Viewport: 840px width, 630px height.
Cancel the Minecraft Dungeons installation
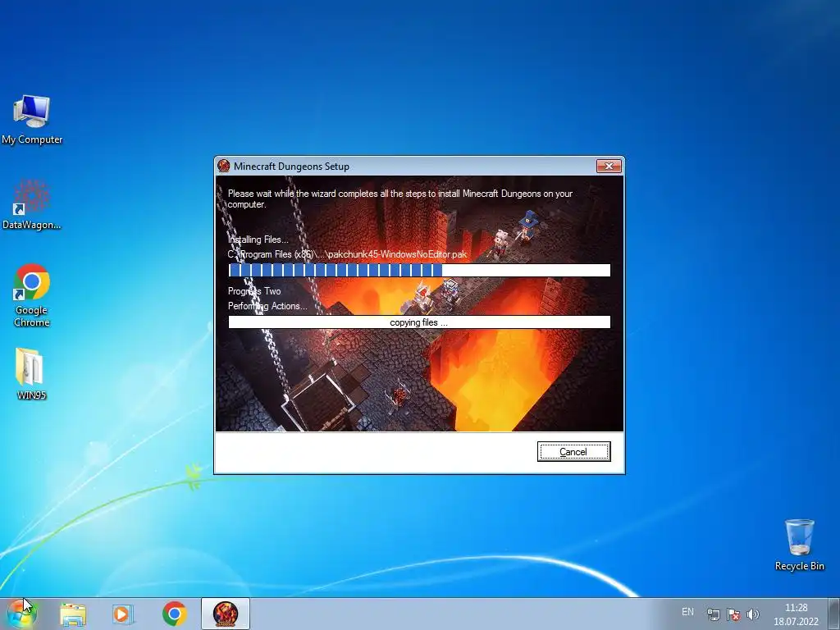pos(573,452)
